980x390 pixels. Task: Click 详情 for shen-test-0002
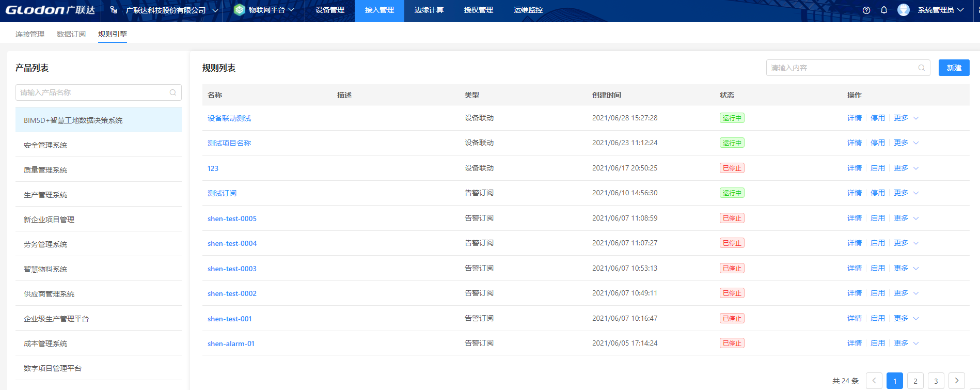coord(855,293)
